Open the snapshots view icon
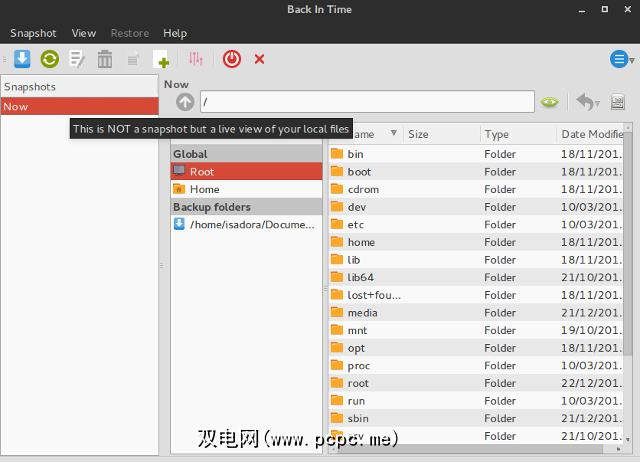This screenshot has height=462, width=640. [618, 102]
